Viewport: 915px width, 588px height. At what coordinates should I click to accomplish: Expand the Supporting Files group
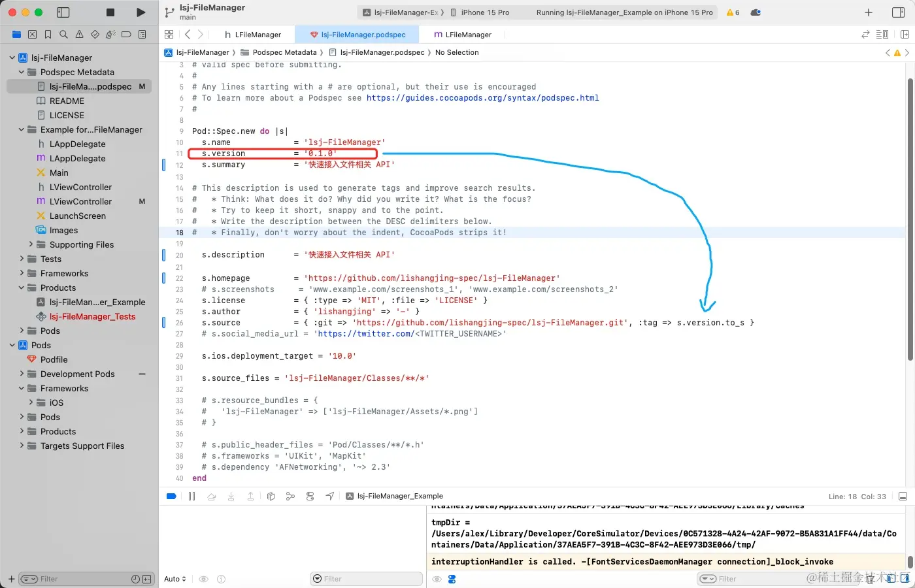click(x=31, y=244)
